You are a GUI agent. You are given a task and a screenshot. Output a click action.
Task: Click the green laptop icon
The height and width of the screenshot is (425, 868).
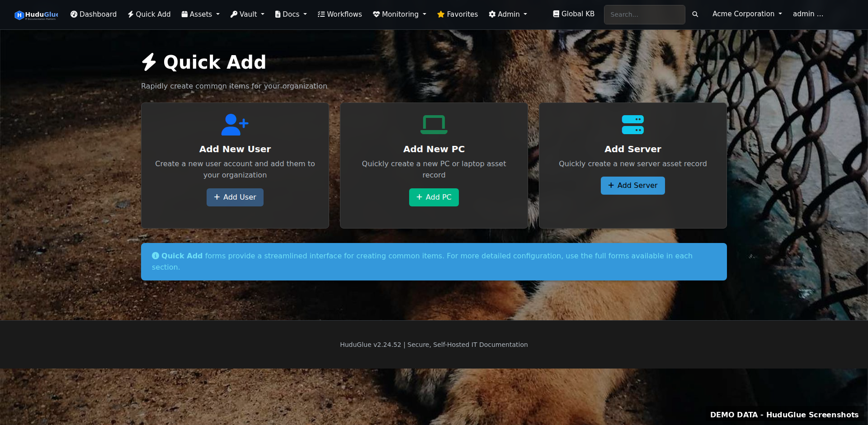(x=434, y=125)
